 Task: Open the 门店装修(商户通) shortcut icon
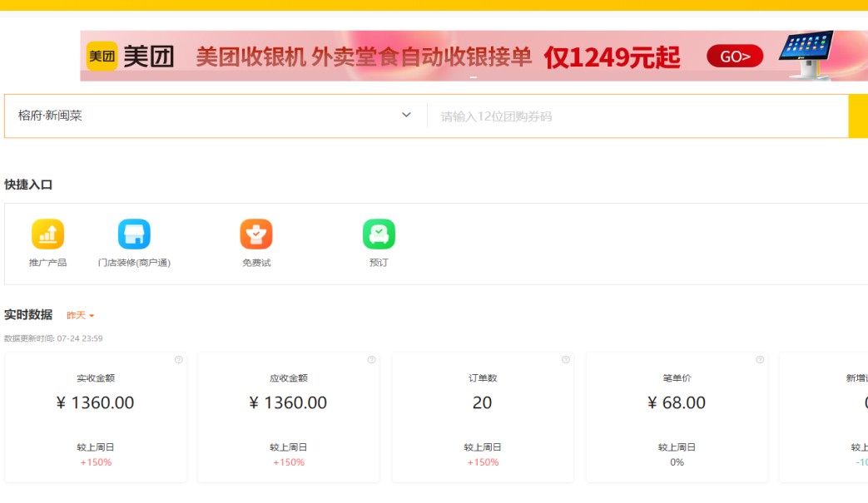(134, 234)
